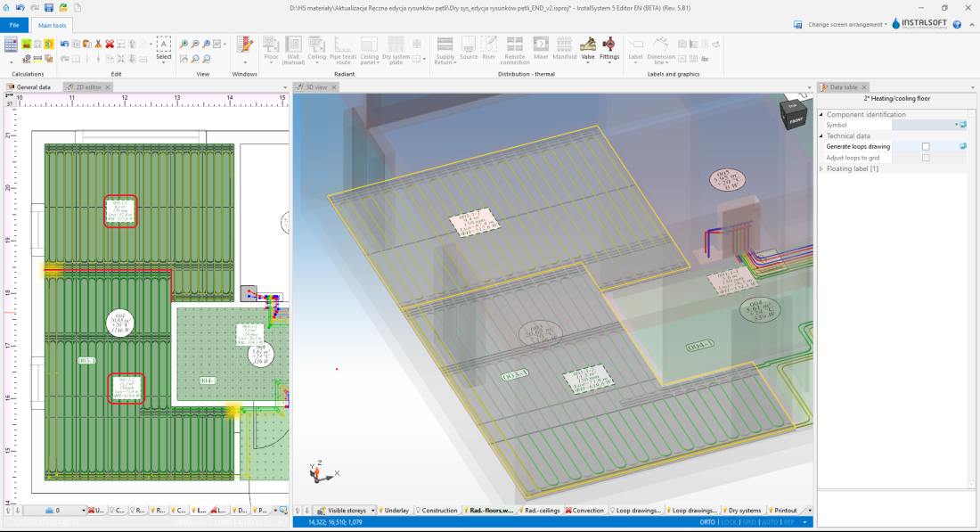Open the Windows notepad tool
The image size is (980, 532).
click(x=244, y=45)
